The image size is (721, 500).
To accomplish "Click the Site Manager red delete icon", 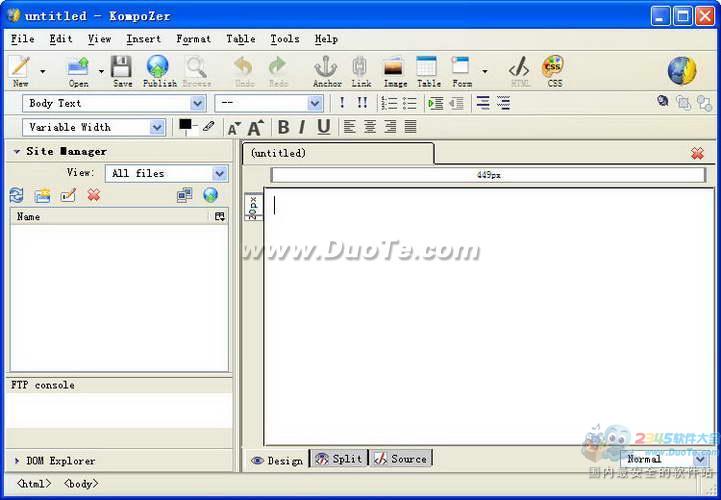I will (94, 195).
